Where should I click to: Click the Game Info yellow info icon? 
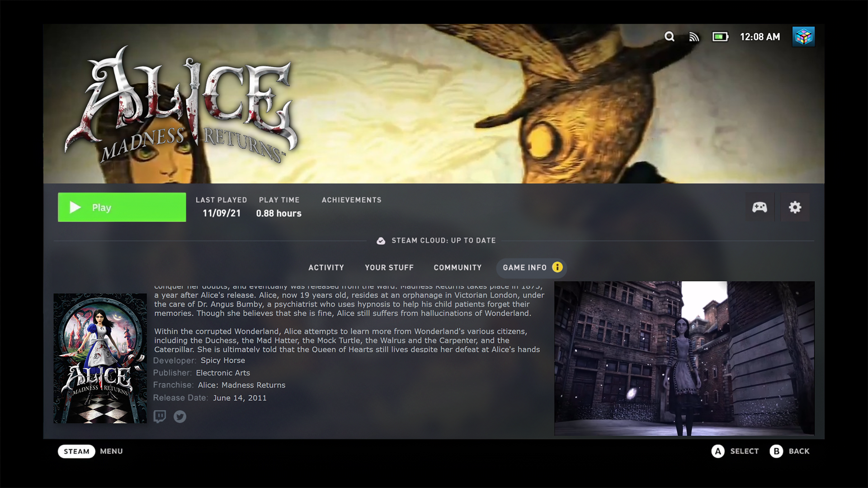[x=557, y=267]
